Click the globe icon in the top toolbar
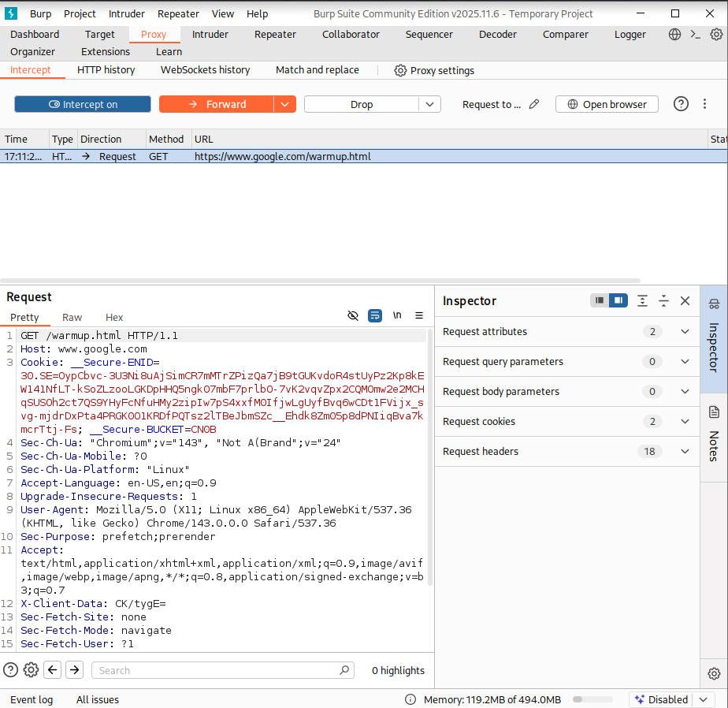 (675, 34)
